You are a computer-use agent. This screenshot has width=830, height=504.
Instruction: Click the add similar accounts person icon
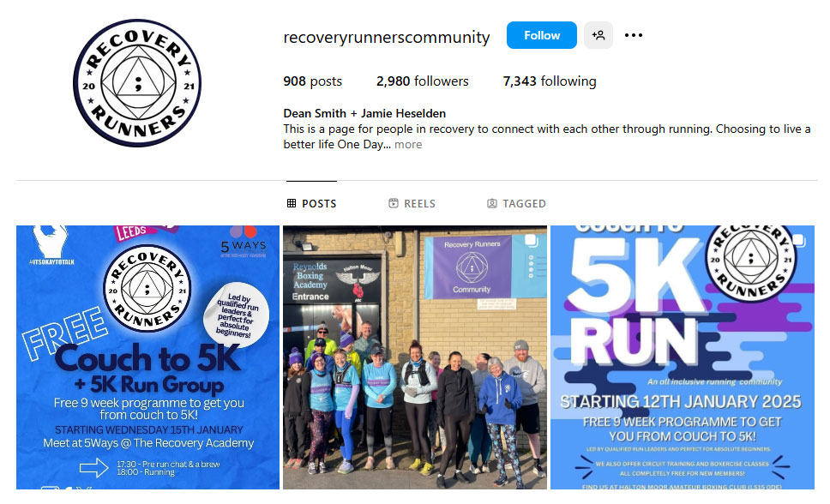point(598,35)
